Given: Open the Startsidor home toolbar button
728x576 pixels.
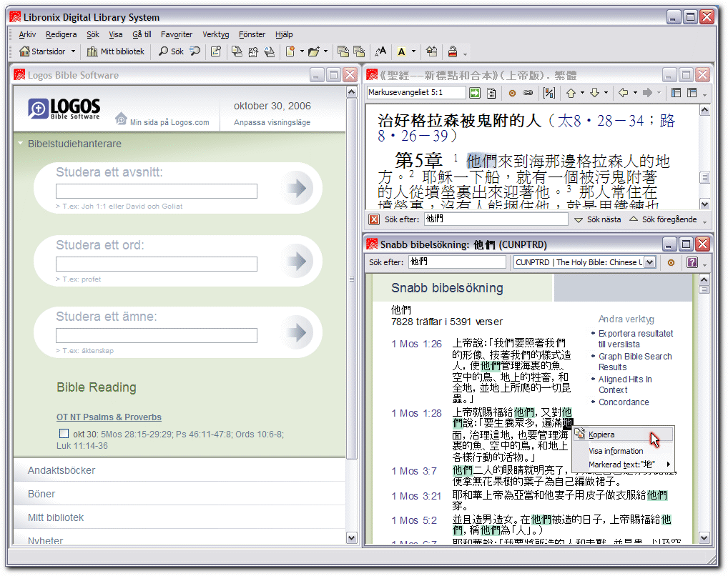Looking at the screenshot, I should point(41,51).
